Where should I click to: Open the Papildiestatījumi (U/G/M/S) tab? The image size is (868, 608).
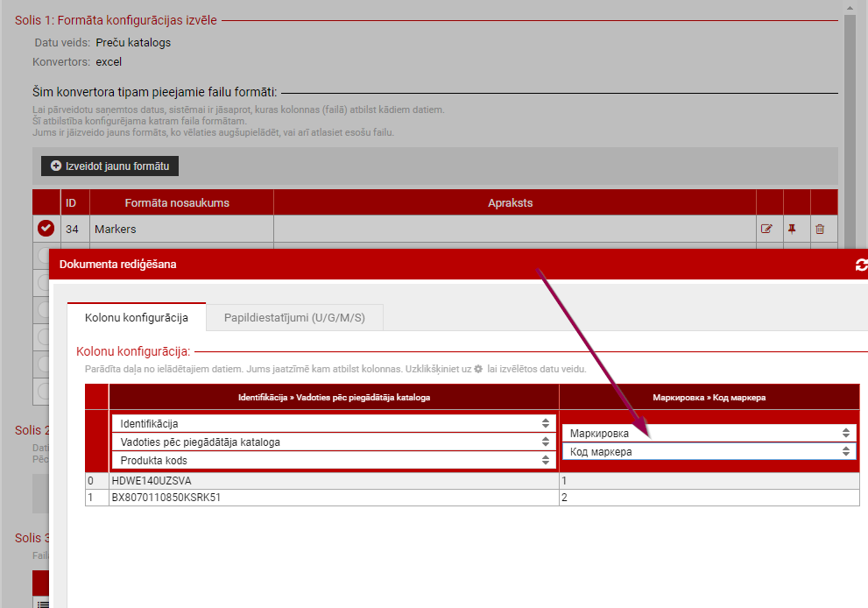[x=294, y=317]
